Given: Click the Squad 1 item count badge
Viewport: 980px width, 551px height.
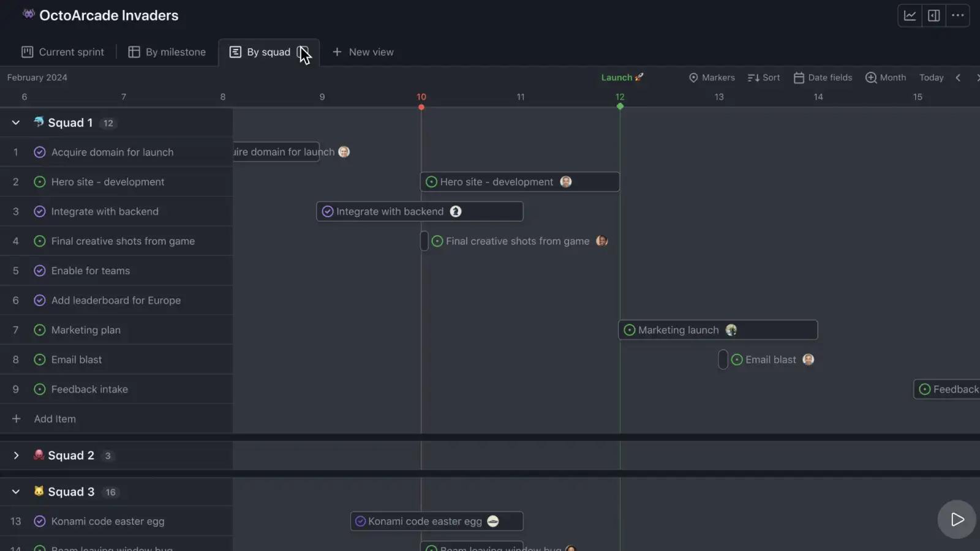Looking at the screenshot, I should coord(108,123).
